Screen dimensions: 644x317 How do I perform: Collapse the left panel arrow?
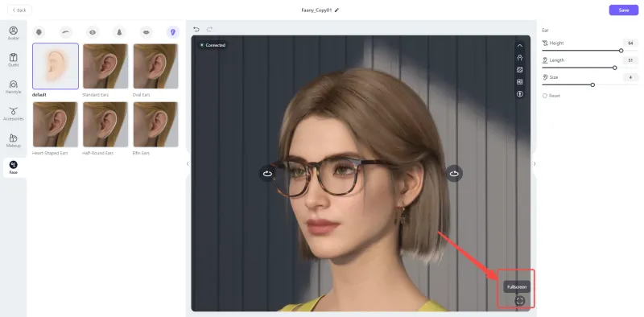(x=188, y=163)
